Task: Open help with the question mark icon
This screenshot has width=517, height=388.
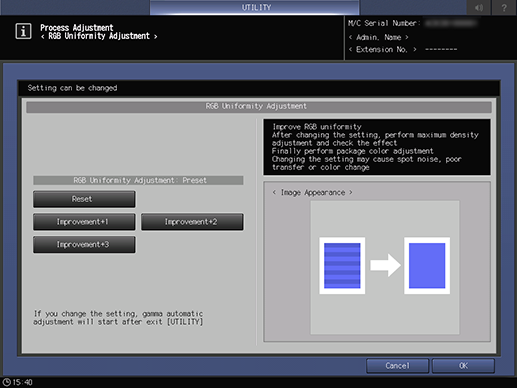Action: pyautogui.click(x=504, y=7)
